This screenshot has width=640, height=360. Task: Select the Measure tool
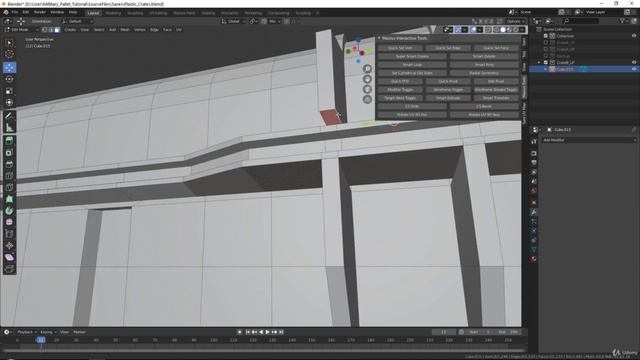point(9,128)
